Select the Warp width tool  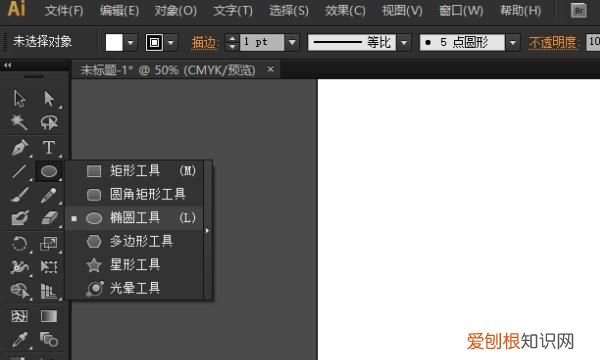(x=19, y=267)
